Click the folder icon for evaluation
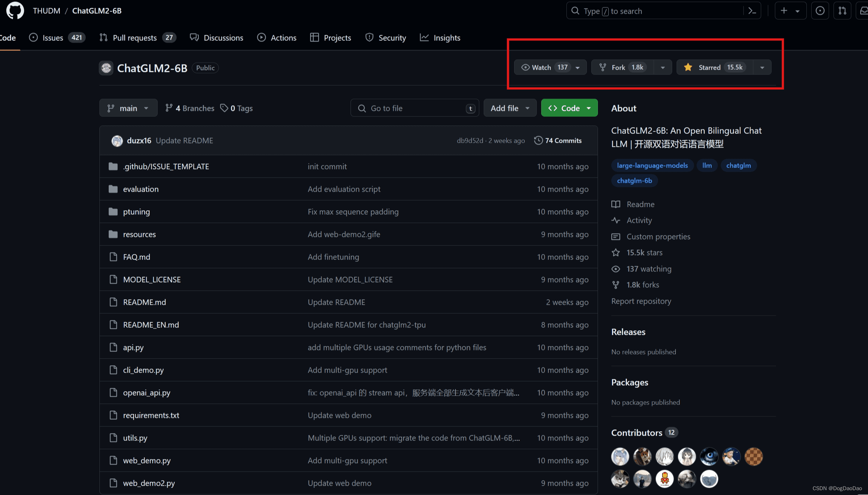This screenshot has width=868, height=495. coord(113,189)
